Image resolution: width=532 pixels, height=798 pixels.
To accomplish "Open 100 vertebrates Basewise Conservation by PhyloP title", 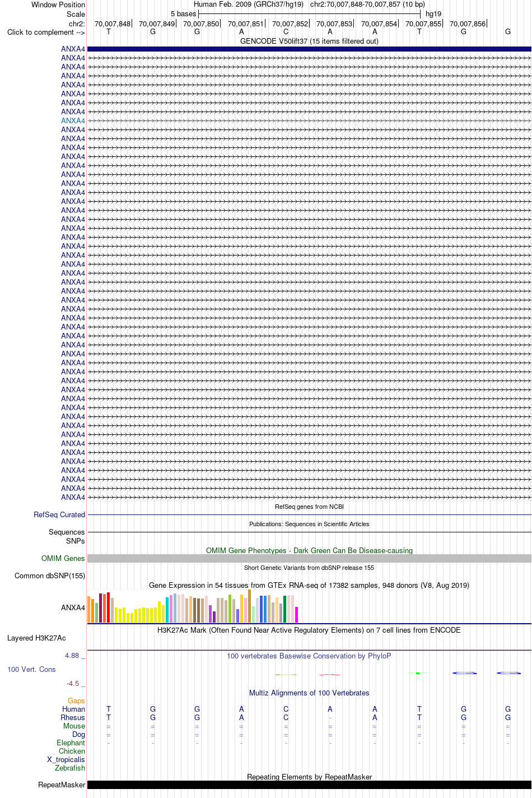I will tap(309, 656).
